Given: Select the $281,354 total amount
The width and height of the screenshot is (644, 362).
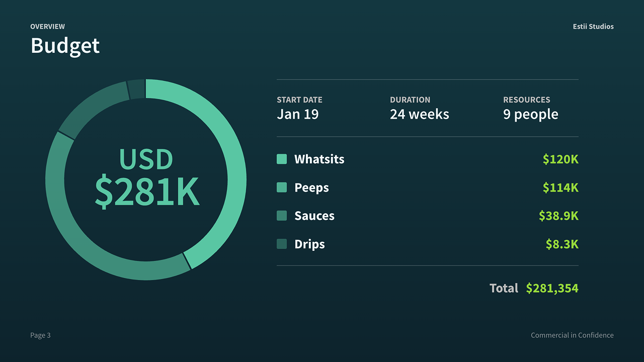Looking at the screenshot, I should click(552, 288).
